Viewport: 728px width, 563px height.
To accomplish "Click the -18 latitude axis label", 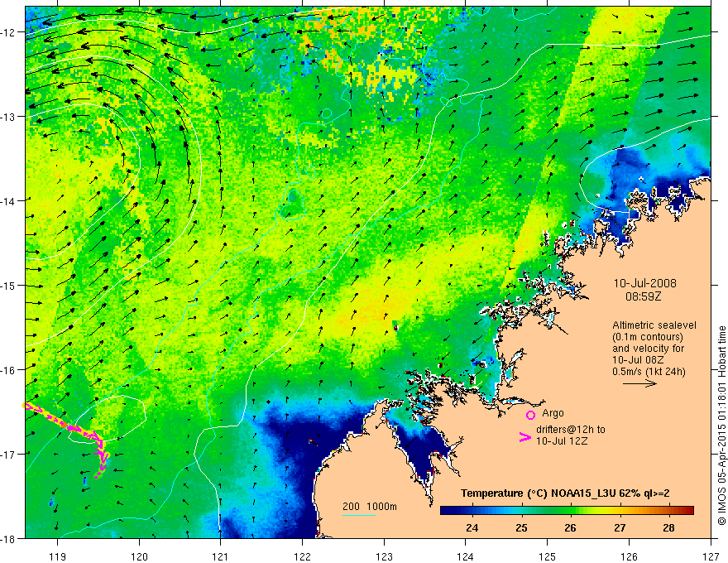I will click(9, 538).
